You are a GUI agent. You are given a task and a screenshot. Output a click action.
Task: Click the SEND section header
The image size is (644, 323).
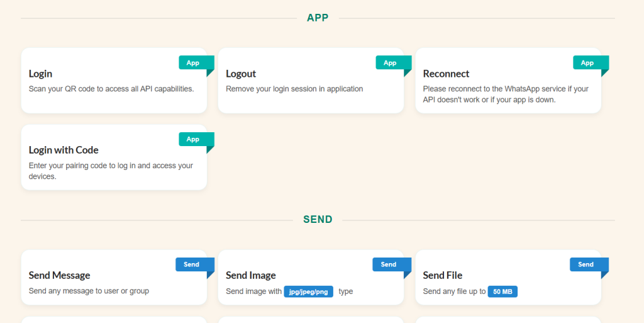(x=318, y=220)
